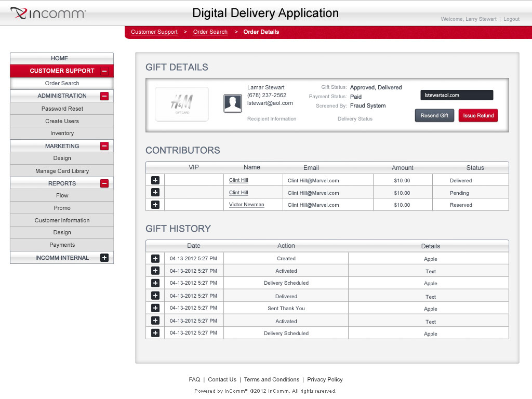The width and height of the screenshot is (532, 399).
Task: Collapse the Administration menu section
Action: click(104, 96)
